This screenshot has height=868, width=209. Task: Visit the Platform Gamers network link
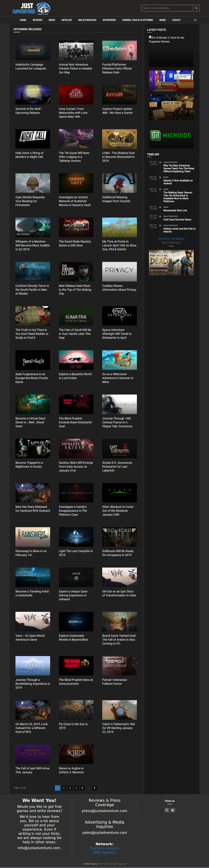(x=104, y=848)
